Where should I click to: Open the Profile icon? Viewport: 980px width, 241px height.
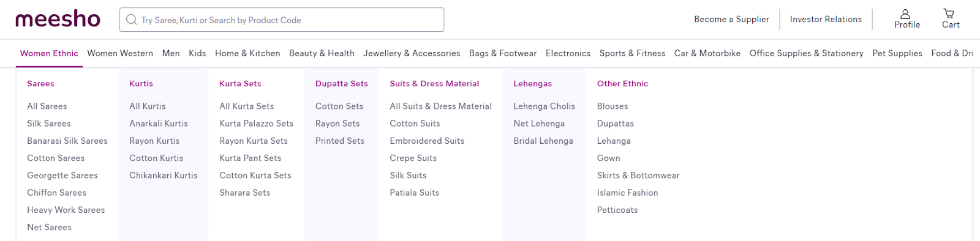pos(905,13)
